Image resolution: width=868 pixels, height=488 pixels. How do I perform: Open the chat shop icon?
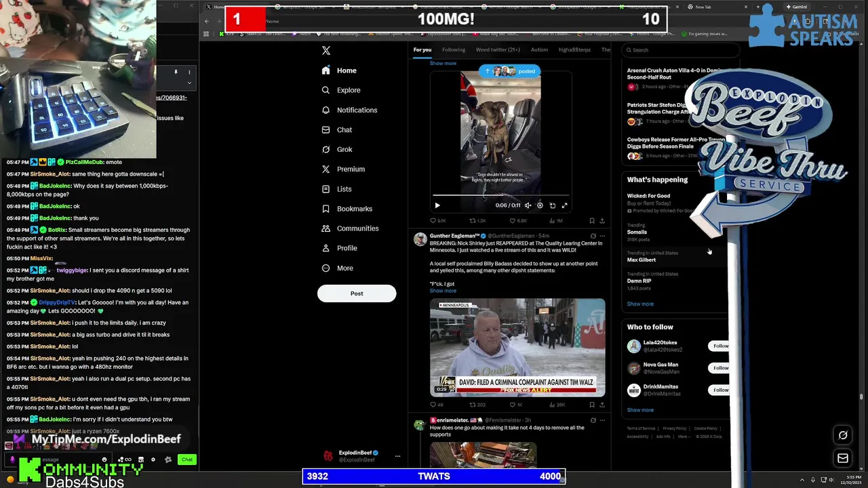click(x=140, y=460)
